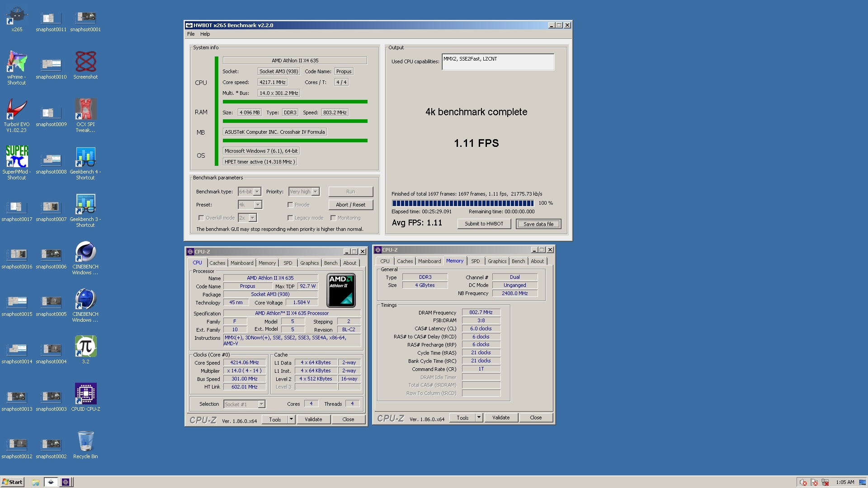Viewport: 868px width, 488px height.
Task: Toggle the Pmode checkbox
Action: click(x=290, y=205)
